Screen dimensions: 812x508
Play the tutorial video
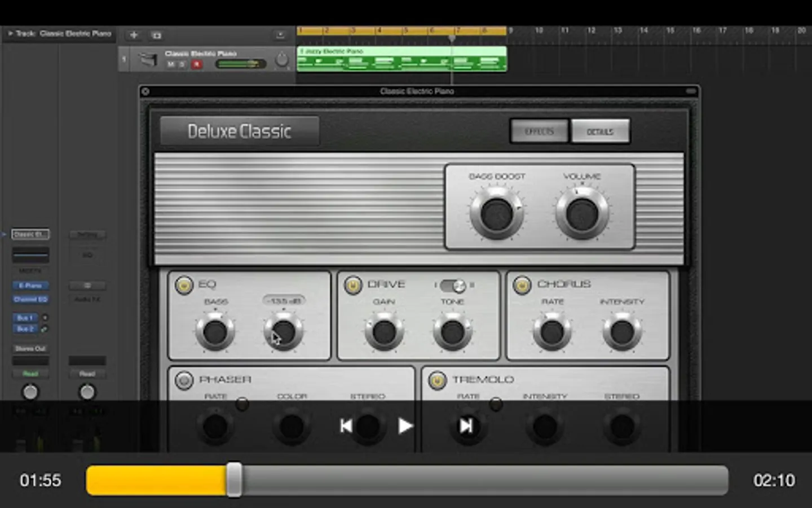(x=405, y=426)
